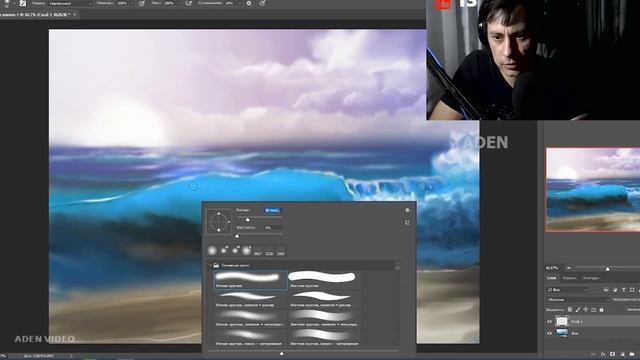
Task: Open the layer filter kind dropdown
Action: point(568,290)
